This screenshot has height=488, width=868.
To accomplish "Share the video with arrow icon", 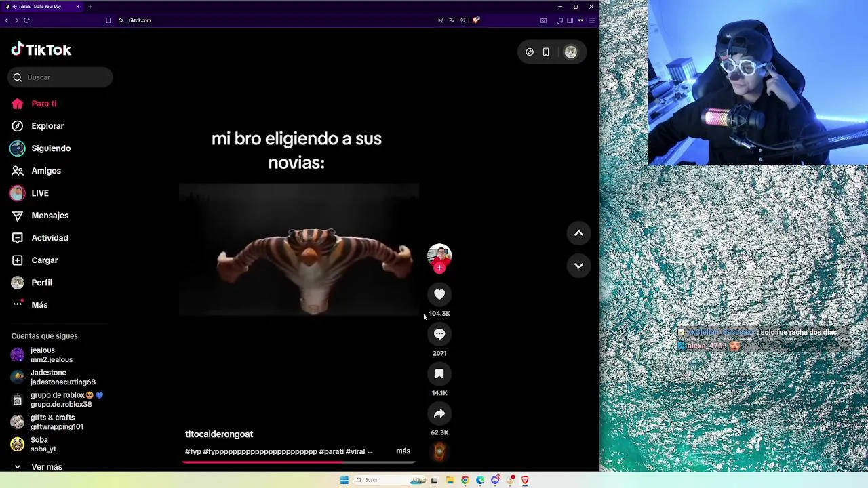I will (439, 413).
